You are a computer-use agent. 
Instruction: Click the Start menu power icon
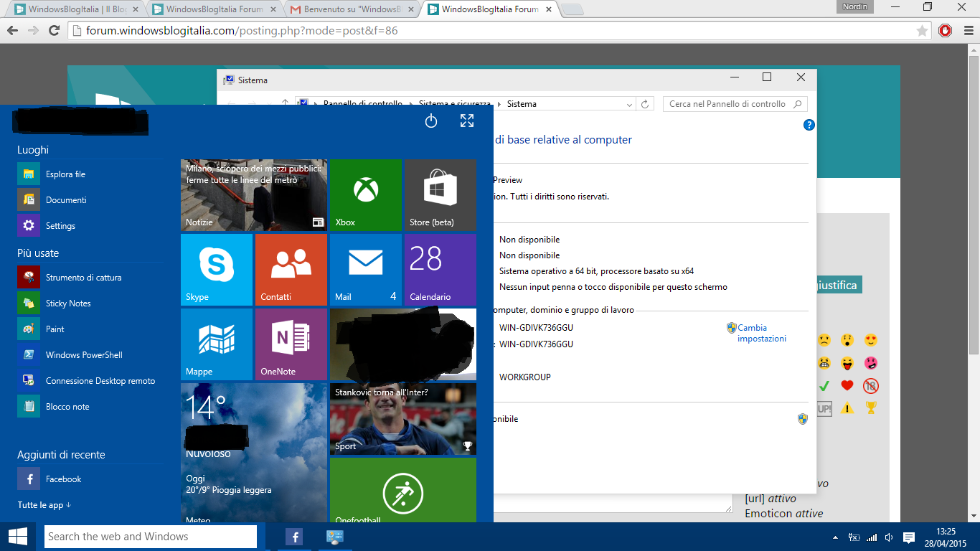431,121
